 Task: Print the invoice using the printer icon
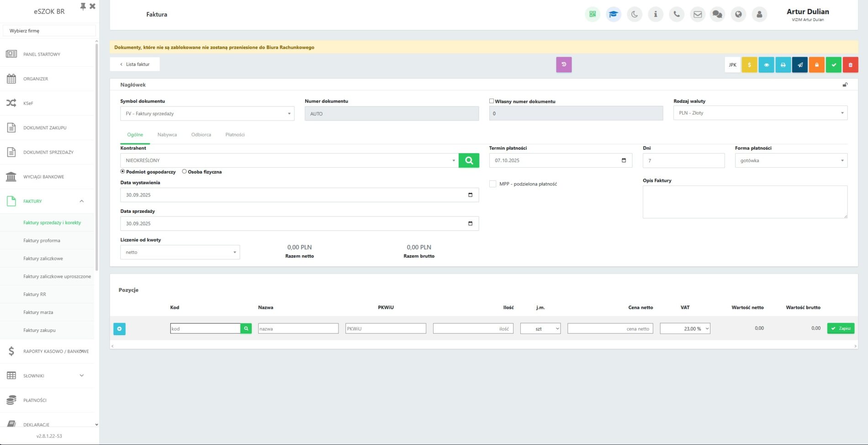783,65
